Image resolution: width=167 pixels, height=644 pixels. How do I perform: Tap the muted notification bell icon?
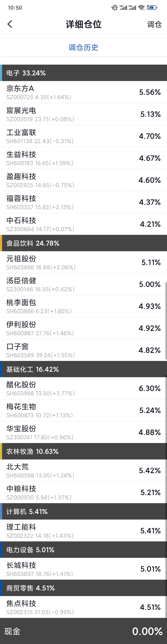[114, 8]
